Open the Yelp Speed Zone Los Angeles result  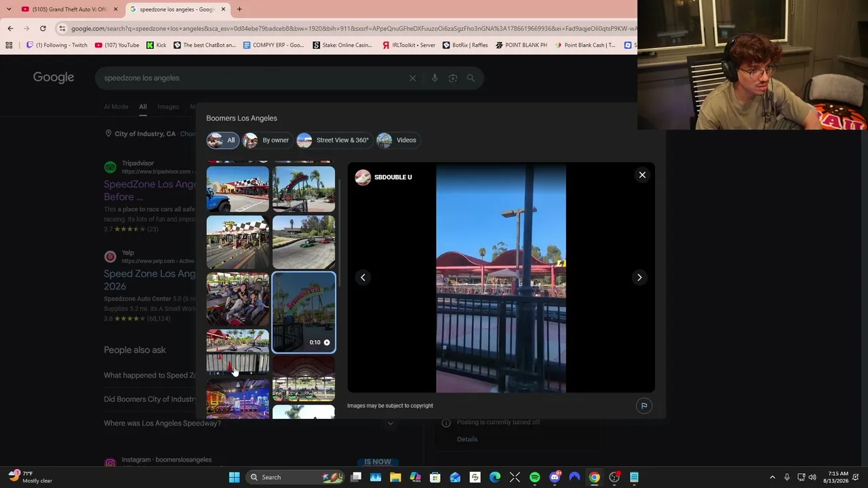pos(150,280)
